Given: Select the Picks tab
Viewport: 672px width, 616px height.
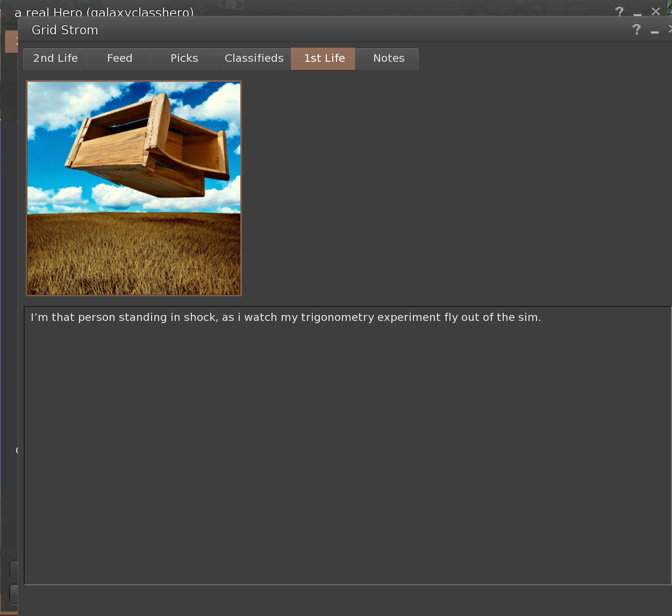Looking at the screenshot, I should [184, 58].
